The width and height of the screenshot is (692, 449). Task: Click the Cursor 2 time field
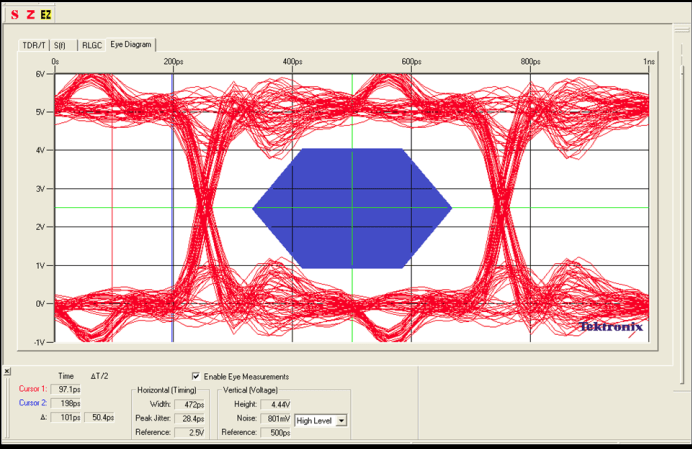click(x=67, y=403)
